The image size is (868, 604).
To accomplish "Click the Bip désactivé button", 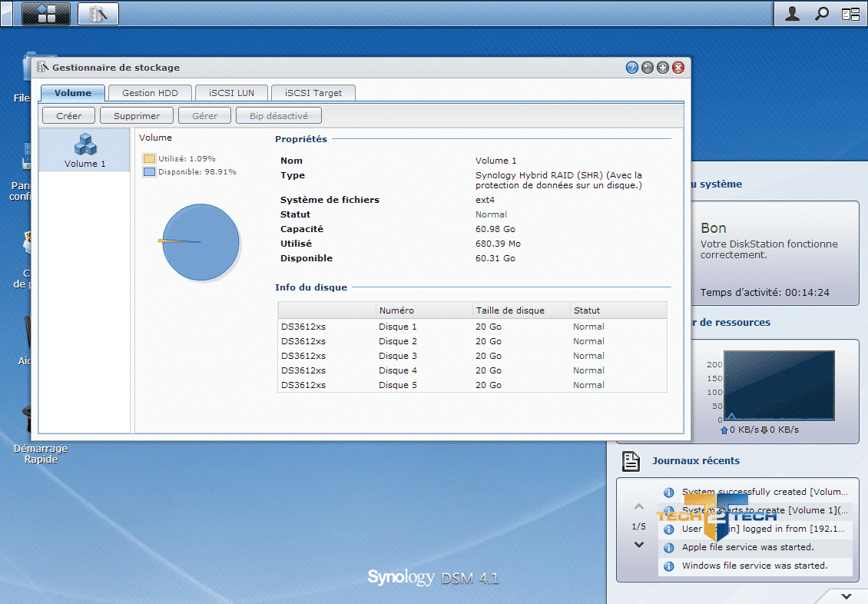I will [x=278, y=116].
